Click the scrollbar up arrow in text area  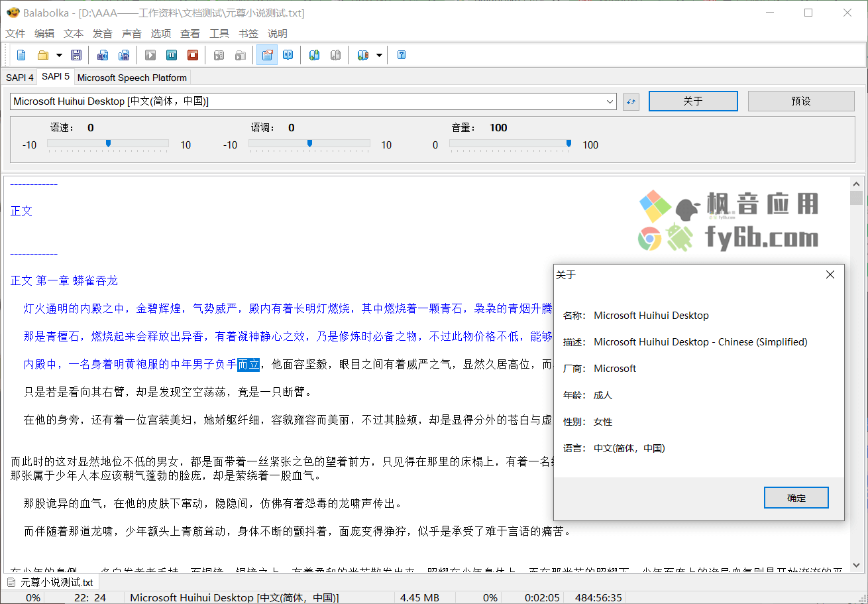857,183
